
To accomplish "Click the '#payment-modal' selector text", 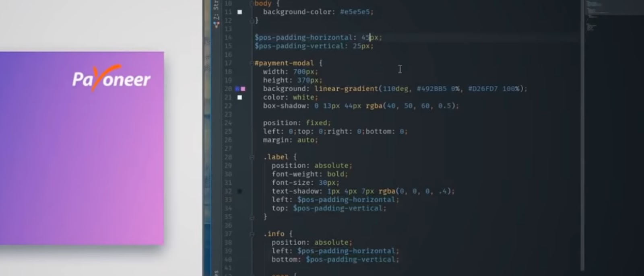I will click(284, 63).
